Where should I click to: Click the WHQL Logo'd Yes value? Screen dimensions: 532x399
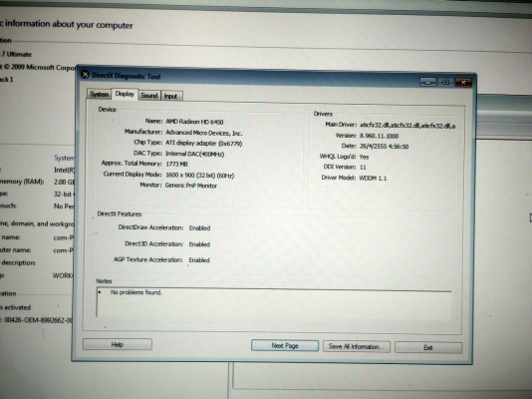pyautogui.click(x=364, y=157)
